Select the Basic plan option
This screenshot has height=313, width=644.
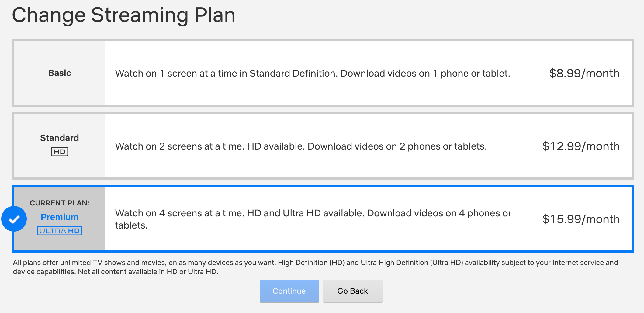(323, 73)
